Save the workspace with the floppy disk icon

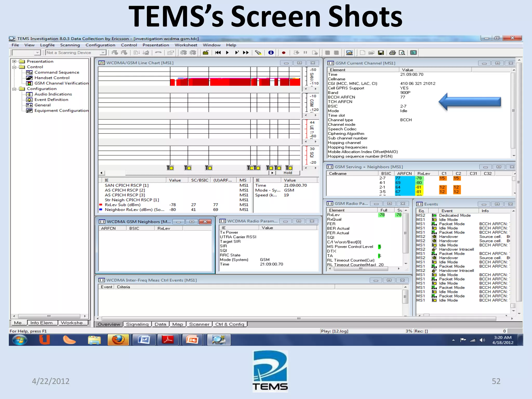(381, 53)
